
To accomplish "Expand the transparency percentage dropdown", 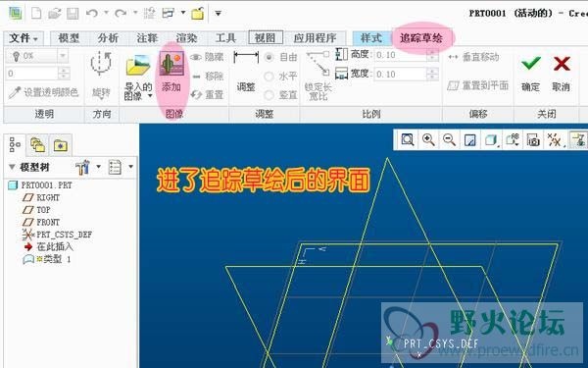I will click(x=63, y=56).
